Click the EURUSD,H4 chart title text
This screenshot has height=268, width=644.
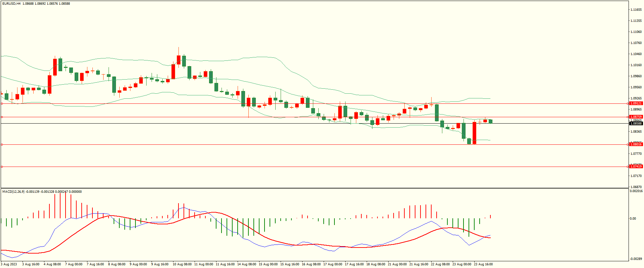11,4
